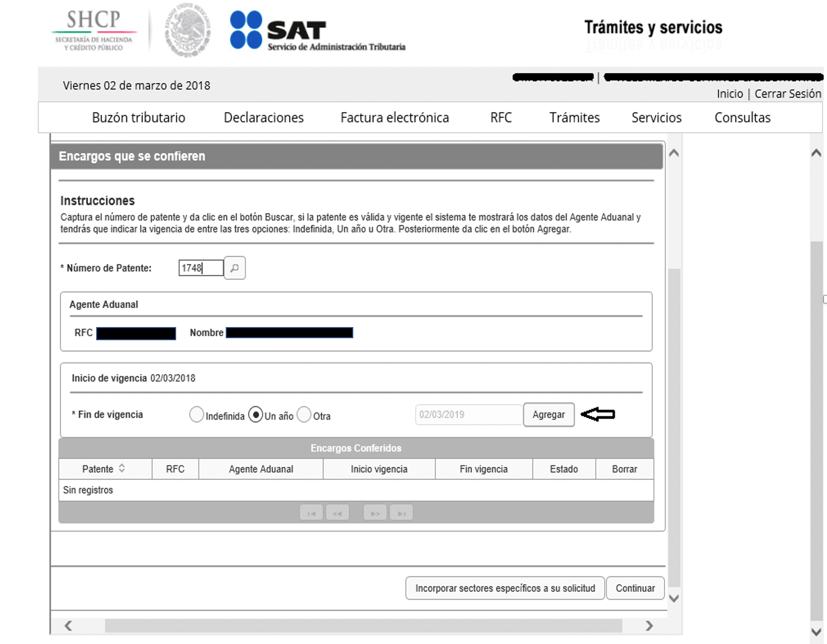
Task: Sort table by Patente column arrows
Action: [122, 468]
